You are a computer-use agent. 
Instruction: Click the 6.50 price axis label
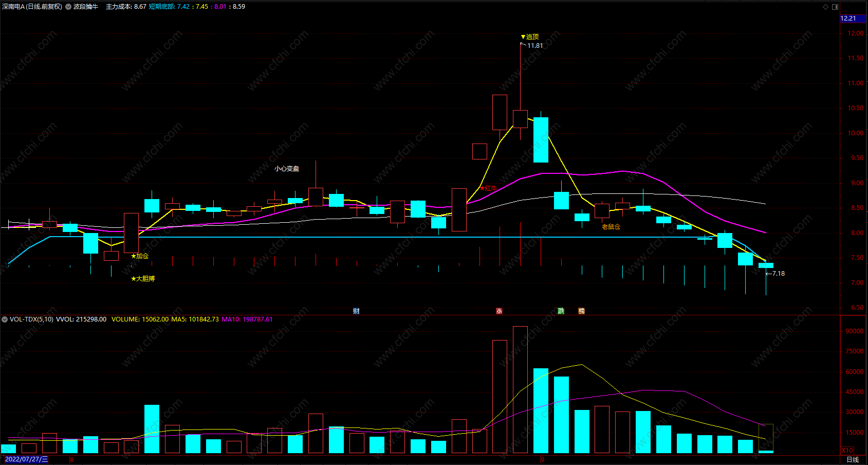(x=857, y=308)
